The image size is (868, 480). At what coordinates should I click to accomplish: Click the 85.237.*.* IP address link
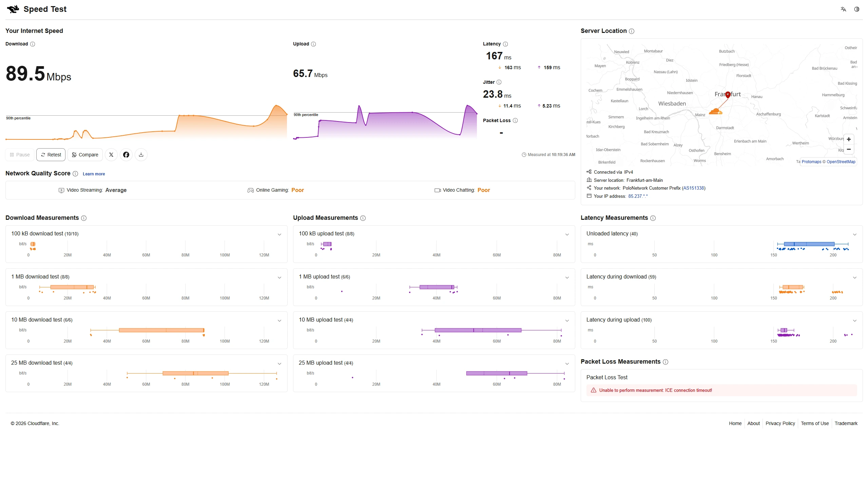(638, 196)
